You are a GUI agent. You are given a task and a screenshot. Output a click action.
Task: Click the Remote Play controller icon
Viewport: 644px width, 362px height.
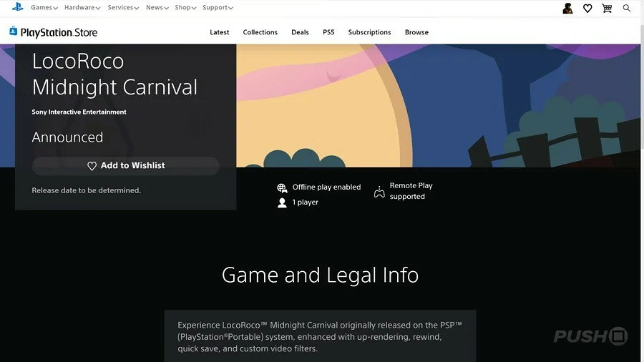pyautogui.click(x=379, y=192)
